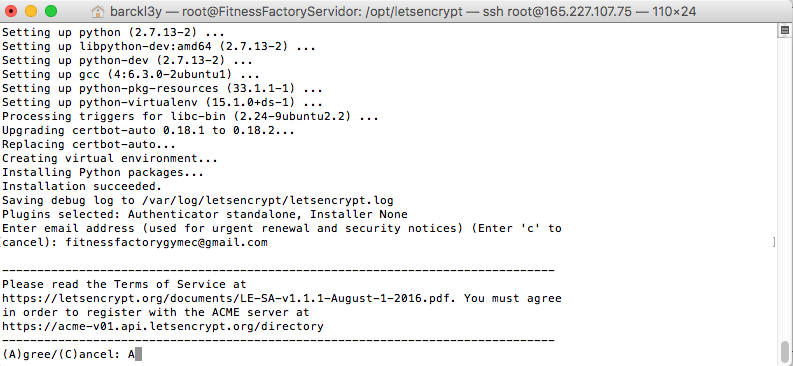This screenshot has height=366, width=793.
Task: Close the terminal window with red button
Action: (x=12, y=11)
